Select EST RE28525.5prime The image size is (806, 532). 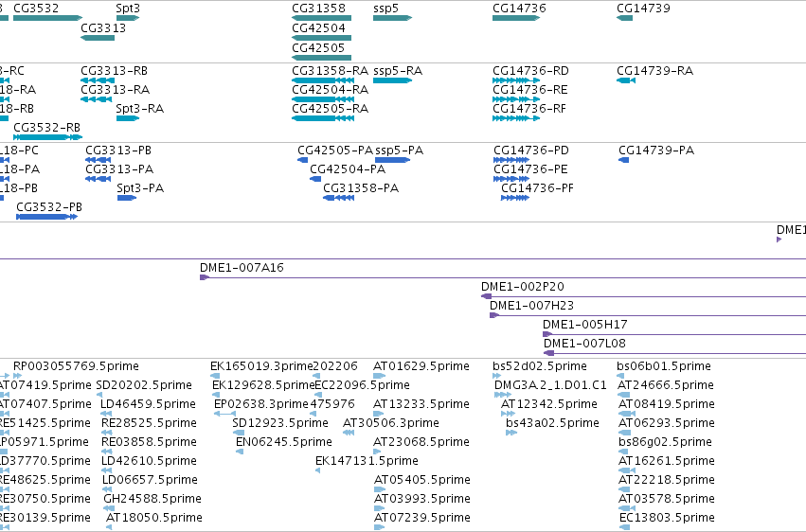click(x=107, y=433)
